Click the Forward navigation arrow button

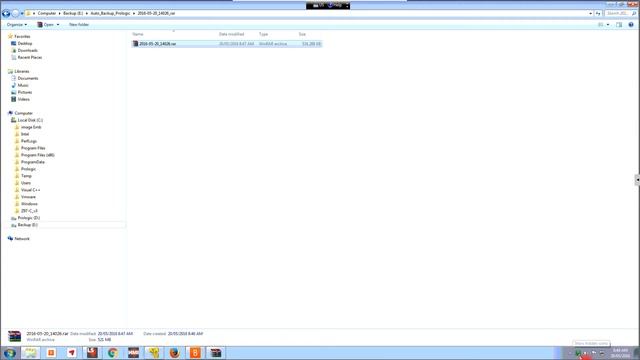point(15,13)
